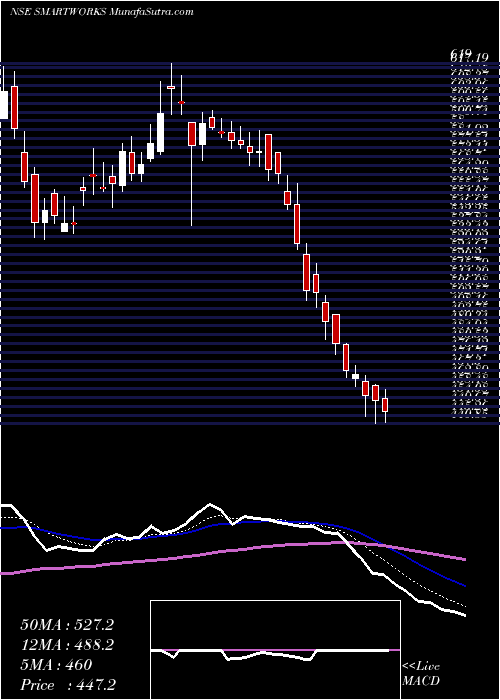Open the MACD inset chart panel
The image size is (500, 700).
click(275, 650)
